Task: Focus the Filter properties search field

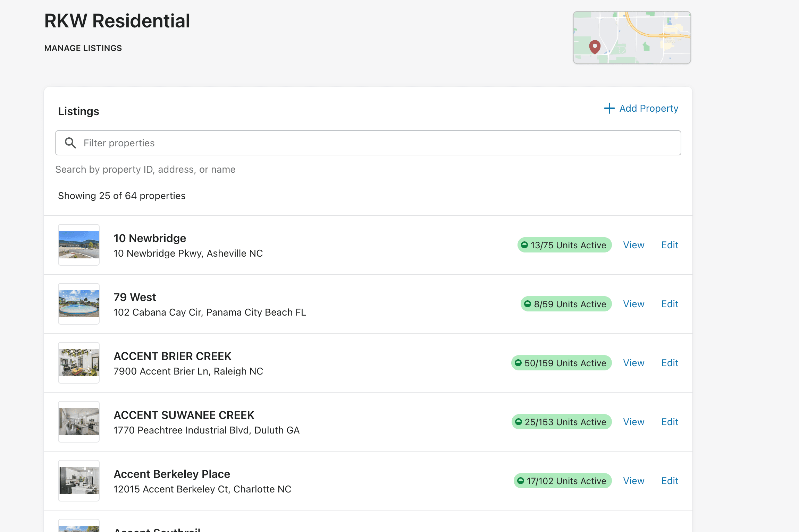Action: pyautogui.click(x=368, y=143)
